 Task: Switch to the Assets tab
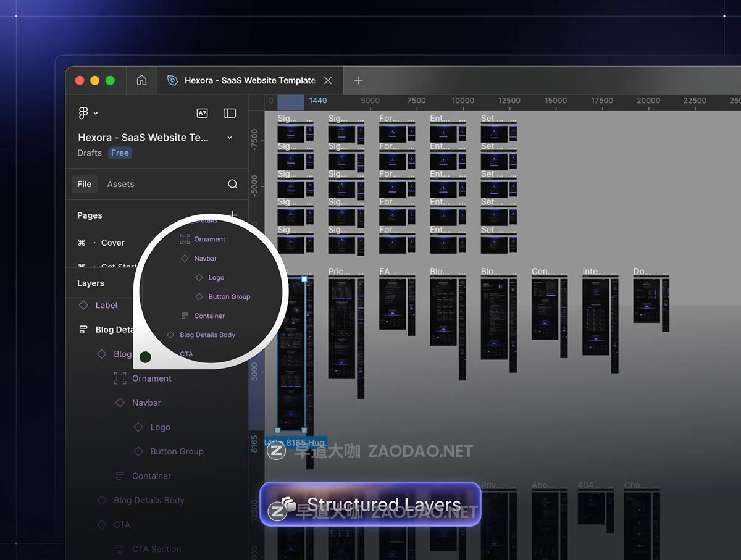tap(120, 184)
